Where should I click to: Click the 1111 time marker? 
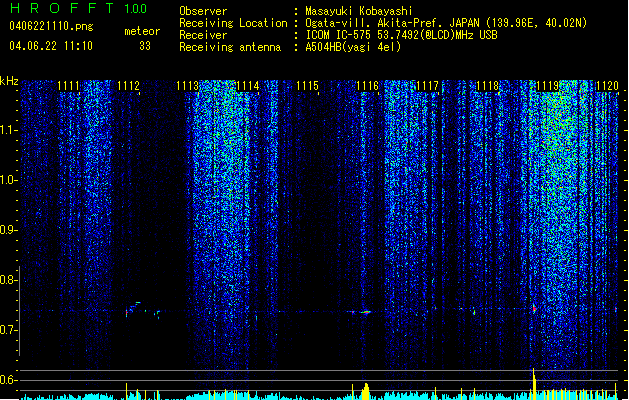[68, 86]
